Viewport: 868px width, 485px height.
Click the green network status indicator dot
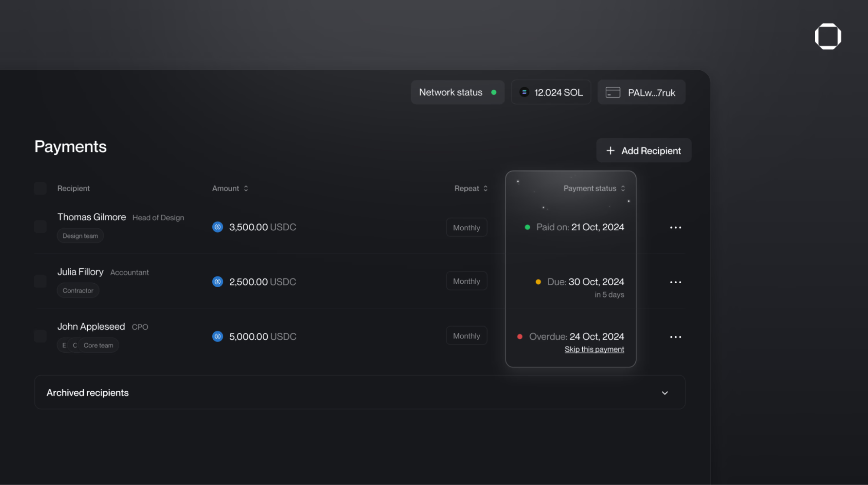pos(494,92)
